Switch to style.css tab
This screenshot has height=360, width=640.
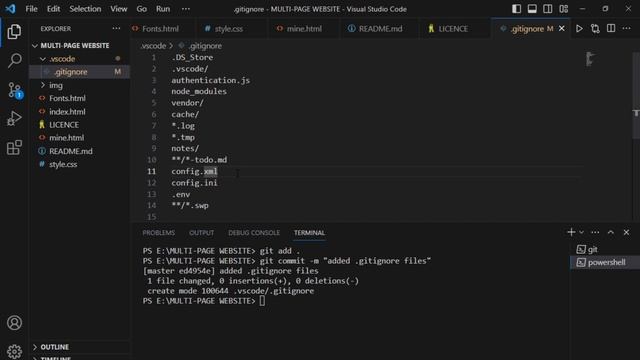click(229, 29)
